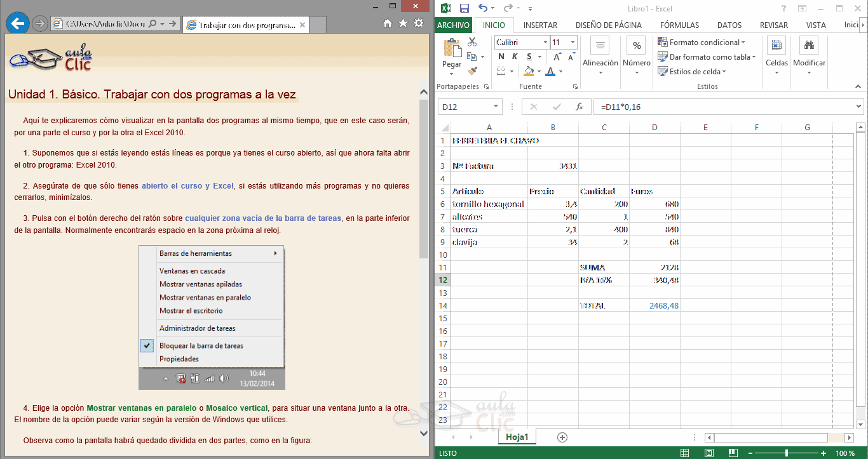This screenshot has width=868, height=459.
Task: Add a new sheet with the plus icon
Action: click(x=562, y=437)
